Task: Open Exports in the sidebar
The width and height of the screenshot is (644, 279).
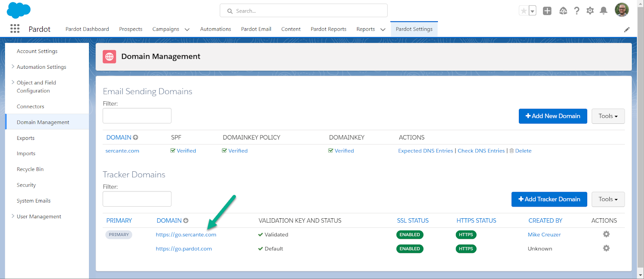Action: click(x=26, y=138)
